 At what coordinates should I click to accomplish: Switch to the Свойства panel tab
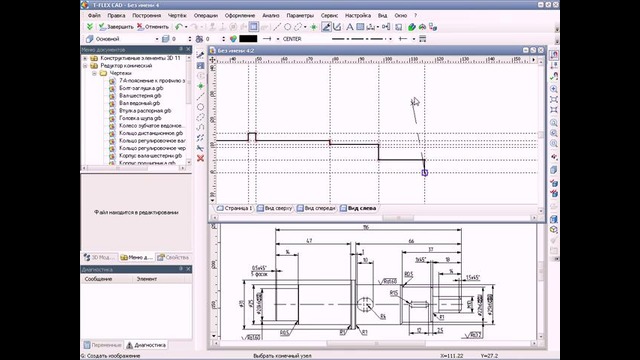(173, 258)
